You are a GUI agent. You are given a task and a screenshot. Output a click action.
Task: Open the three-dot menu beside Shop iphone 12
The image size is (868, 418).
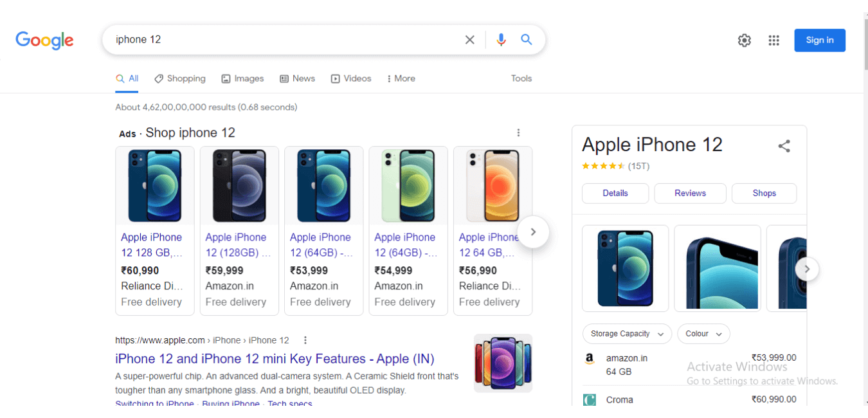click(518, 132)
